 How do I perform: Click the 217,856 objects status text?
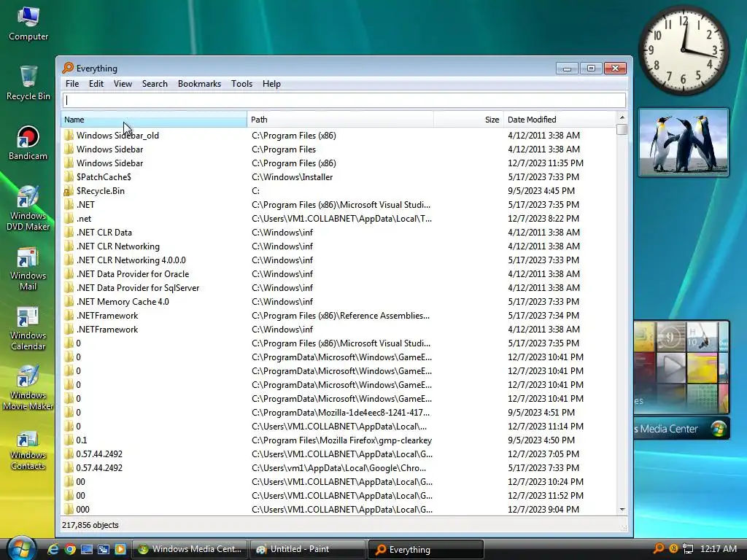click(x=90, y=525)
